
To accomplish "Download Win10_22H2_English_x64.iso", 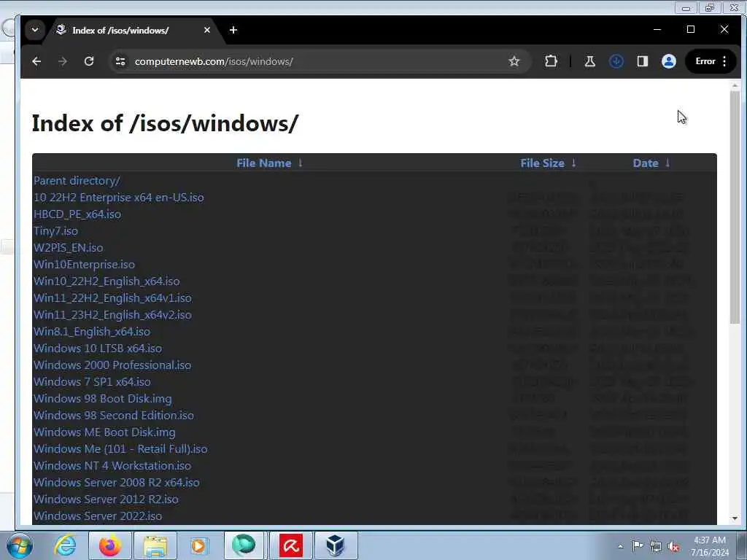I will (107, 281).
